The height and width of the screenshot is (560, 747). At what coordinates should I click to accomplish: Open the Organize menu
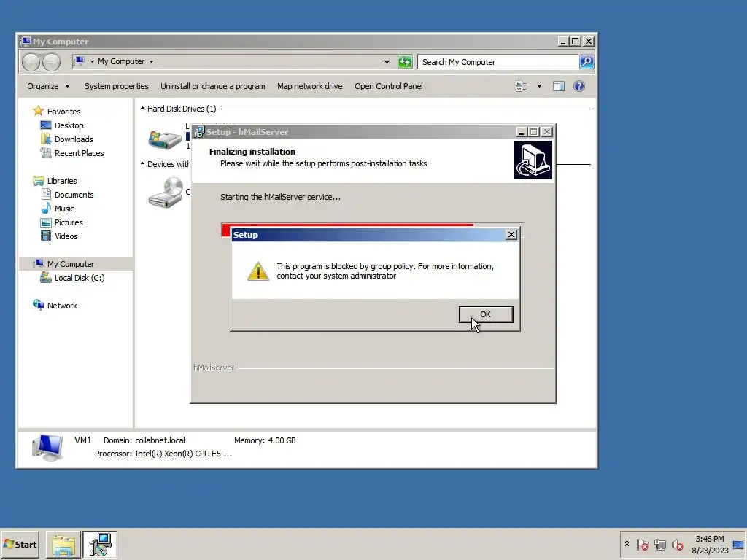click(x=49, y=86)
